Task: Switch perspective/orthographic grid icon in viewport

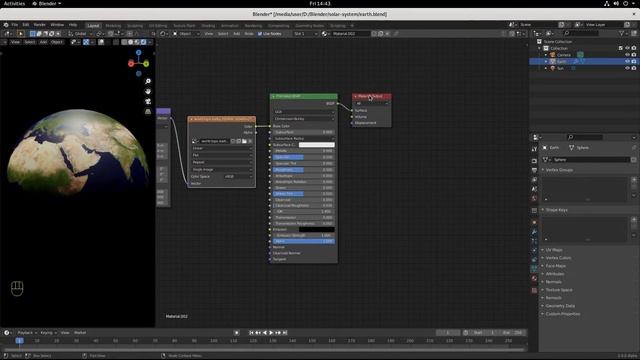Action: pyautogui.click(x=148, y=111)
